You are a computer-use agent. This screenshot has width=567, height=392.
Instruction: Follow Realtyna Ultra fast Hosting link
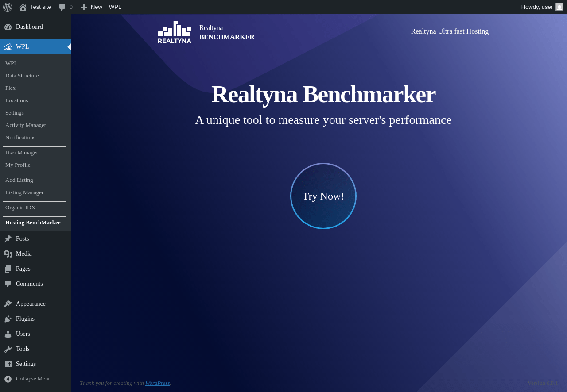coord(450,31)
